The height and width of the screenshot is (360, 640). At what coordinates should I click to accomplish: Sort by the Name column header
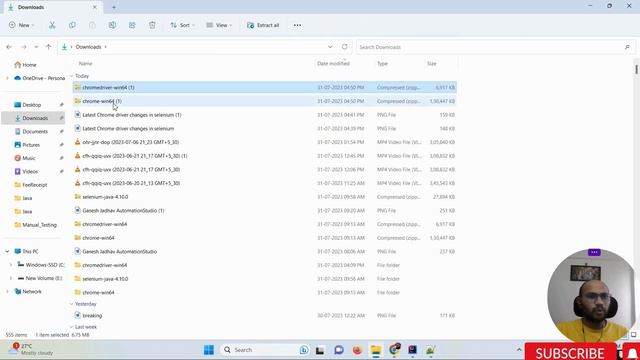[x=85, y=64]
